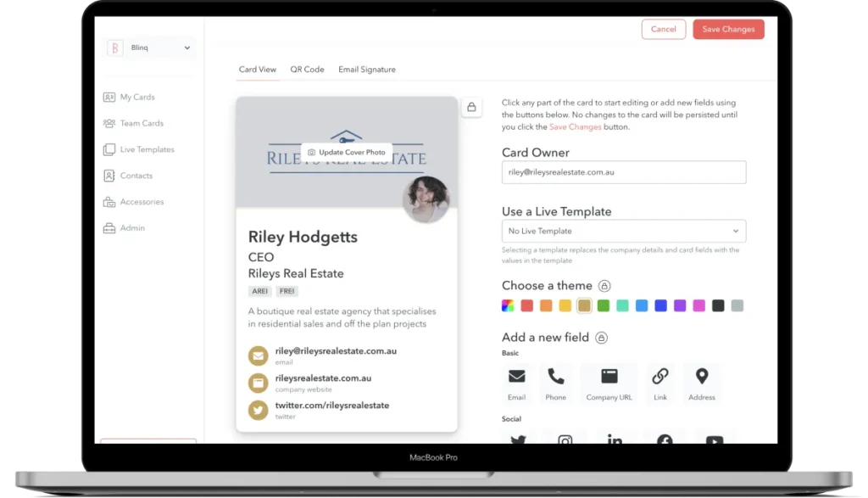
Task: Choose the red theme color swatch
Action: pyautogui.click(x=527, y=305)
